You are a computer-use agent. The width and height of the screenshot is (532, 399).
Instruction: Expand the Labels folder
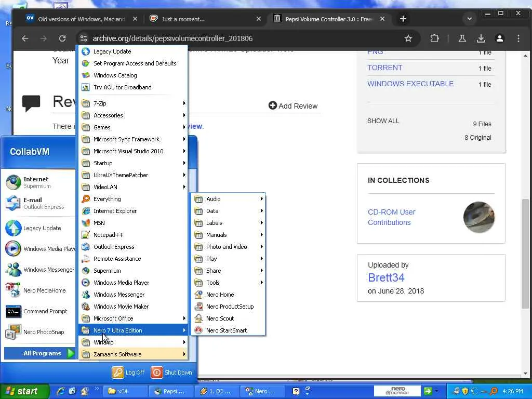point(228,222)
